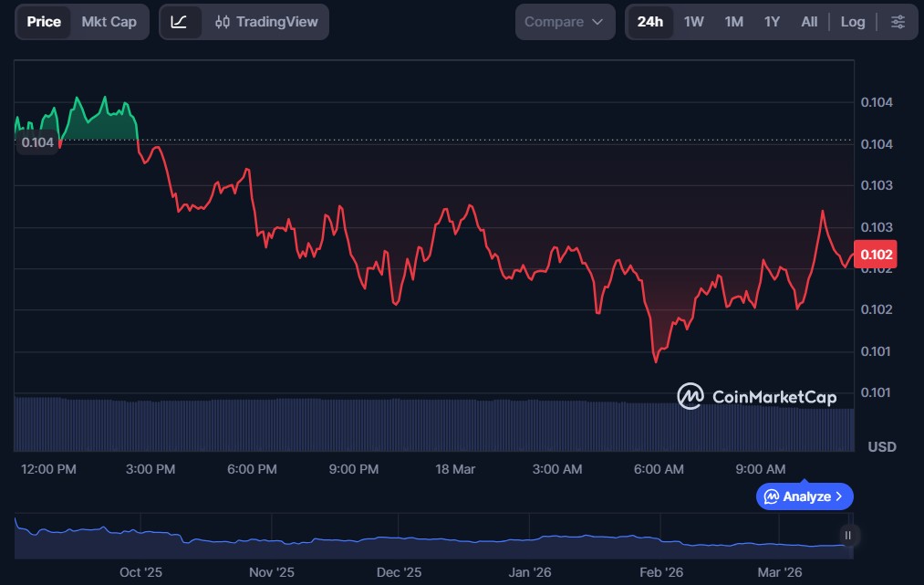The width and height of the screenshot is (924, 585).
Task: Select the 24h time range tab
Action: pyautogui.click(x=650, y=22)
